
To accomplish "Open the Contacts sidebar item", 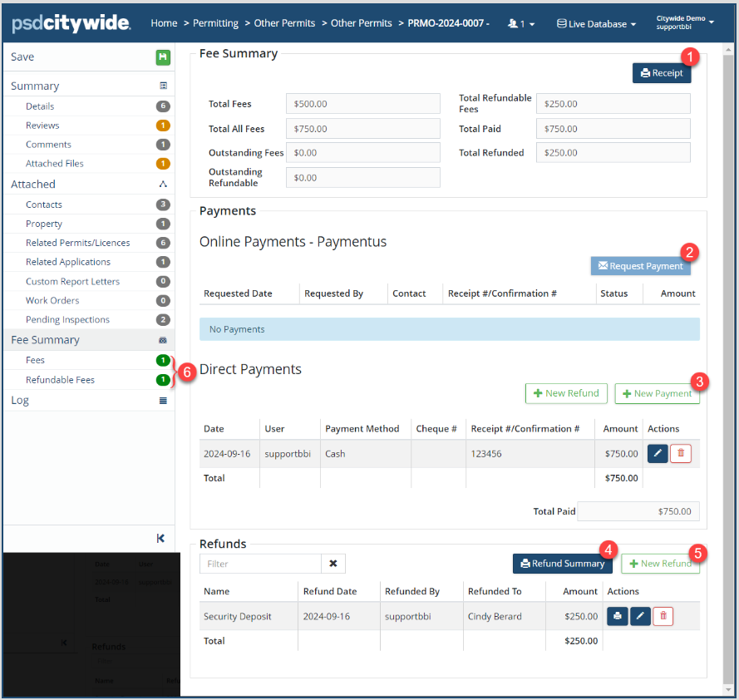I will click(x=44, y=205).
